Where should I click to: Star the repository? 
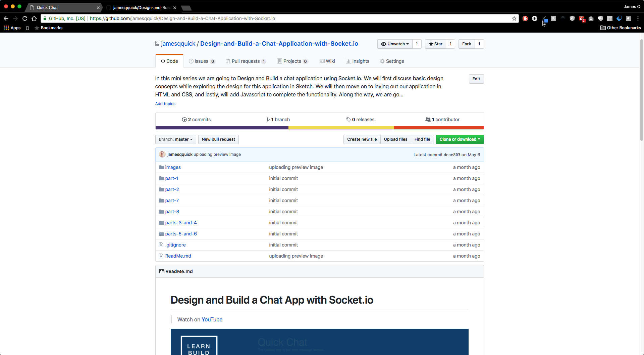[435, 44]
